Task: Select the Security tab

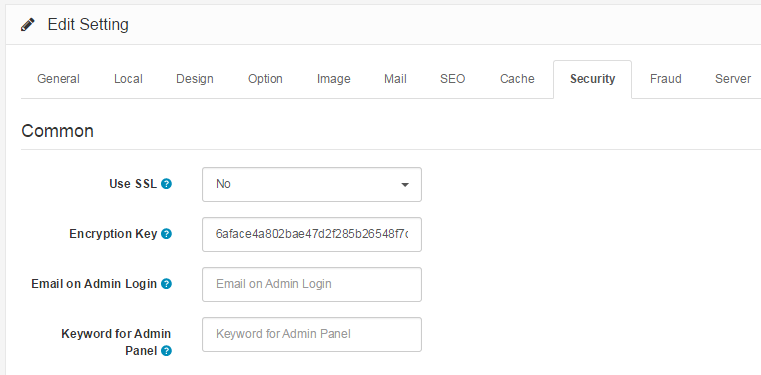Action: coord(593,79)
